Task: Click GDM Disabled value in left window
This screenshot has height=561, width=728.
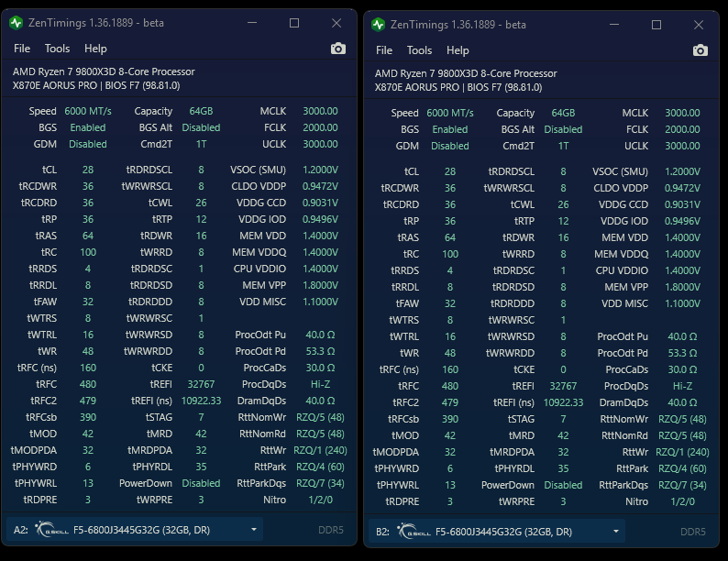Action: pyautogui.click(x=88, y=144)
